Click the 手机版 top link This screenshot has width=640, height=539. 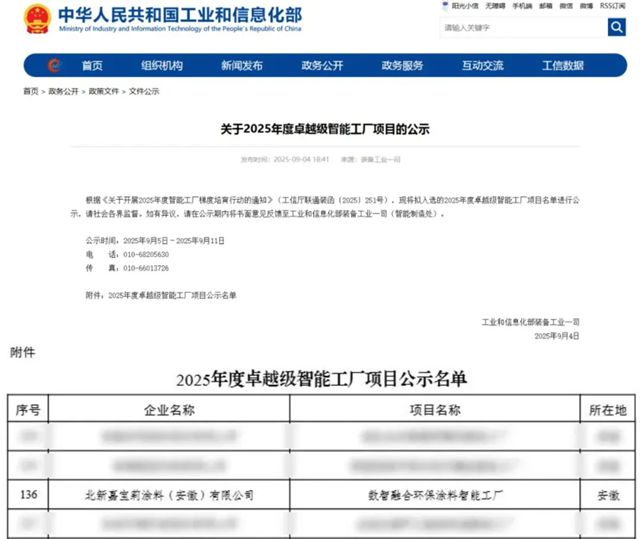tap(522, 6)
